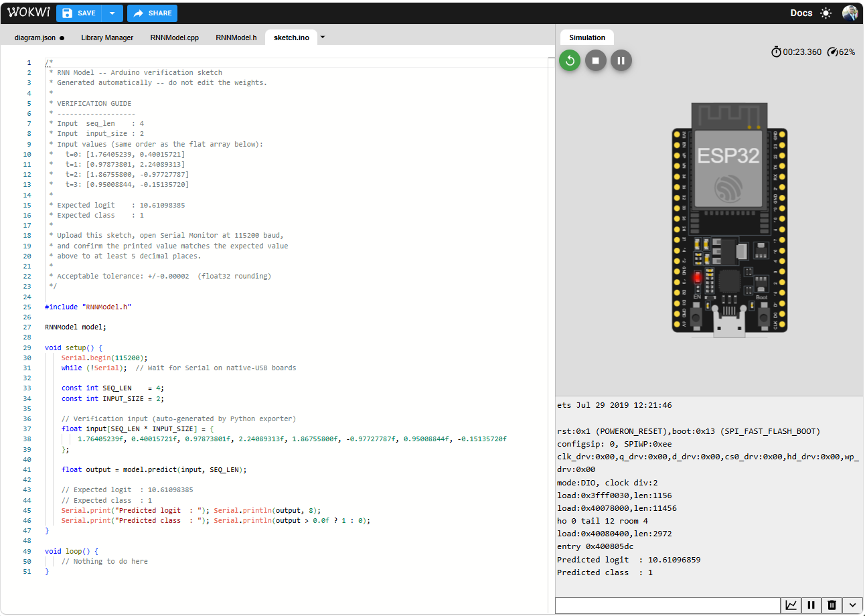The image size is (865, 616).
Task: Stop the simulation
Action: pos(595,61)
